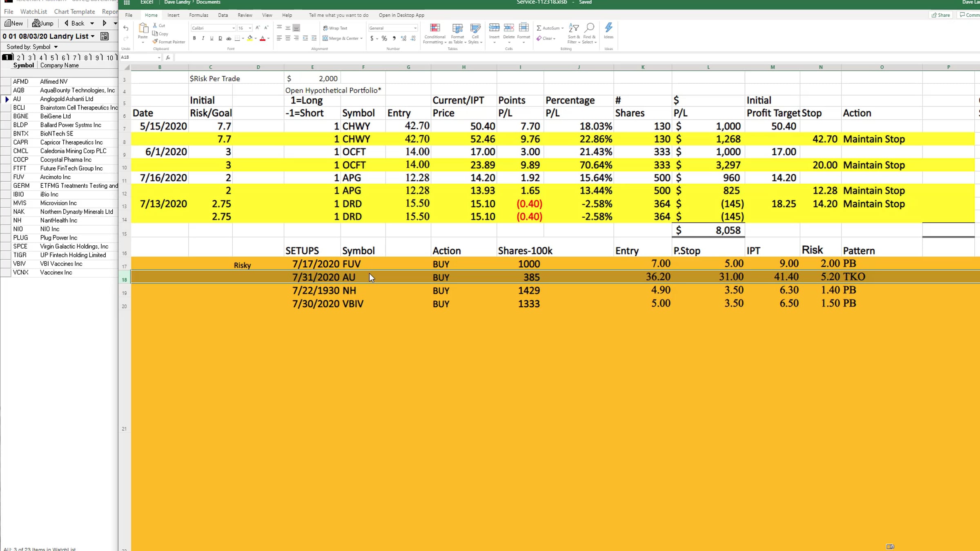
Task: Cut the selection with the scissors icon
Action: tap(155, 25)
